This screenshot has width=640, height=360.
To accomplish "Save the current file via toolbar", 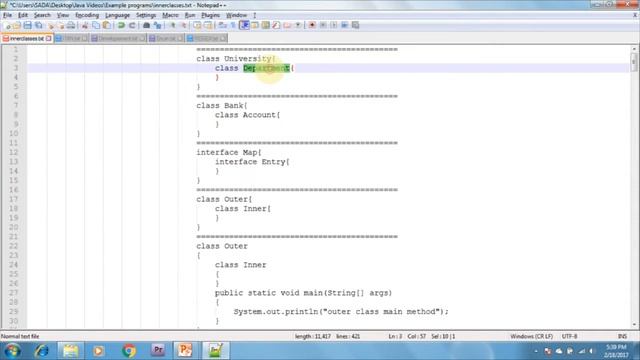I will (x=28, y=25).
